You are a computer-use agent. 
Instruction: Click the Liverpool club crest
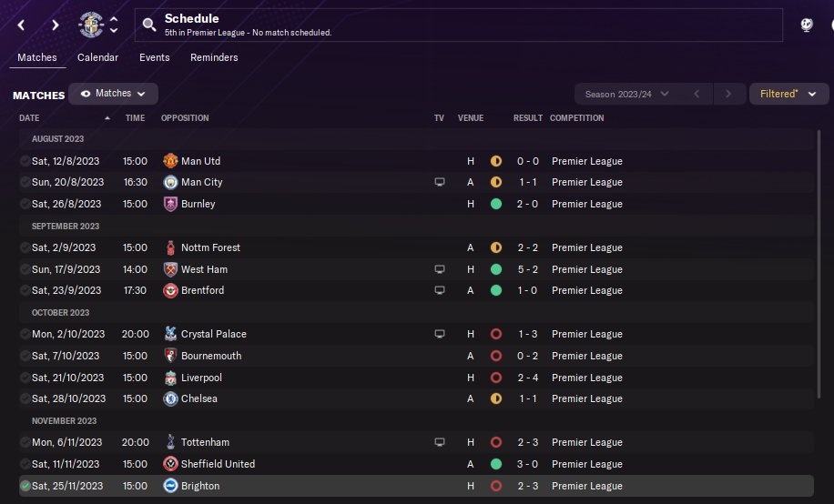[x=169, y=378]
